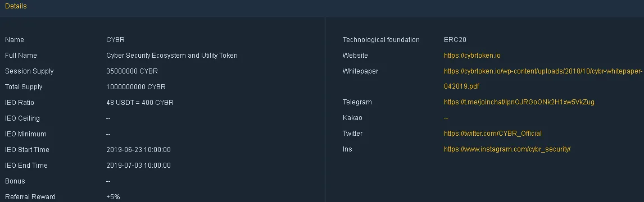This screenshot has height=202, width=644.
Task: Open the CYBR_Official Twitter link
Action: (492, 134)
